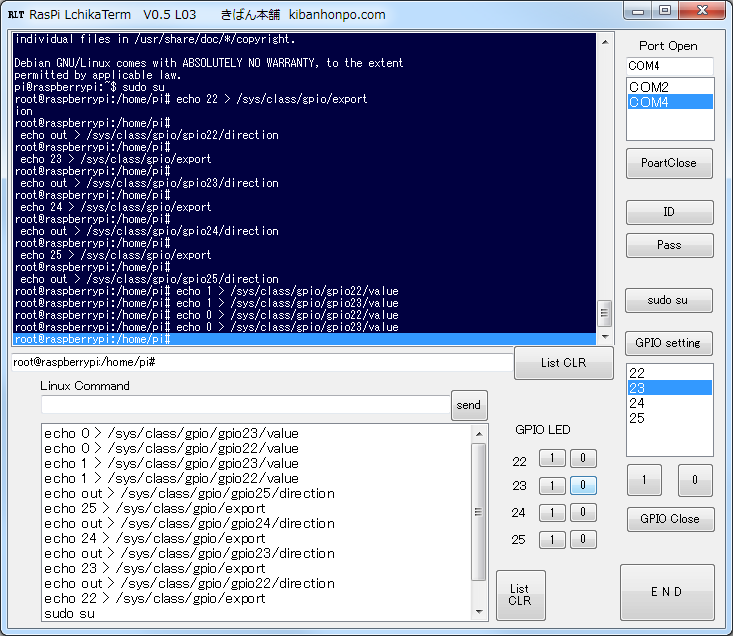Screen dimensions: 733x636
Task: Turn off GPIO 25 LED
Action: [x=583, y=540]
